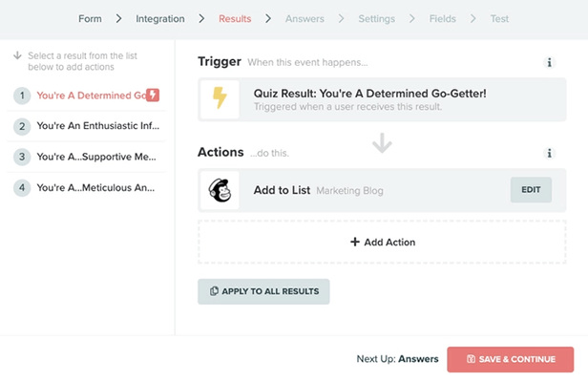Open the Actions info icon
This screenshot has height=382, width=588.
point(549,153)
